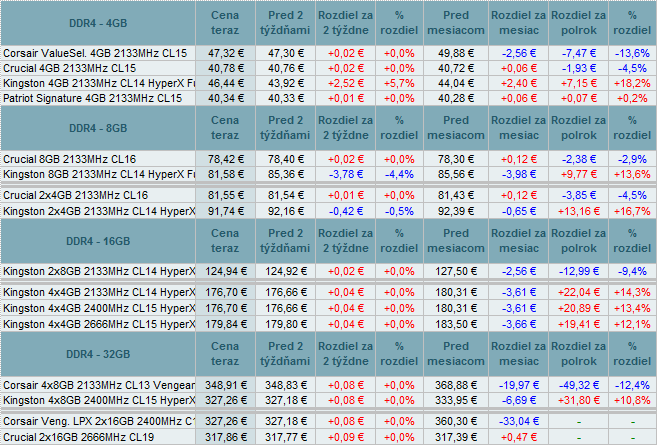This screenshot has width=657, height=445.
Task: Click 'Rozdiel za polrok' header in DDR4 - 16GB
Action: coord(579,241)
